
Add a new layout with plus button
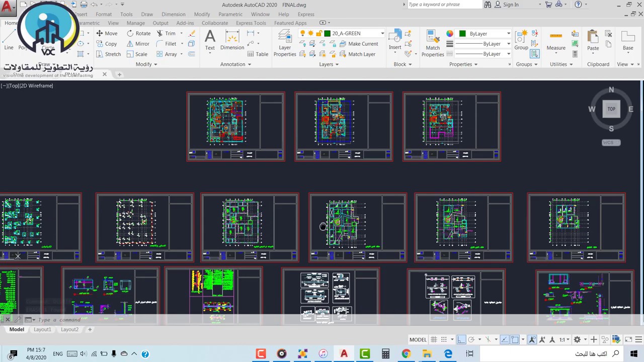point(90,330)
